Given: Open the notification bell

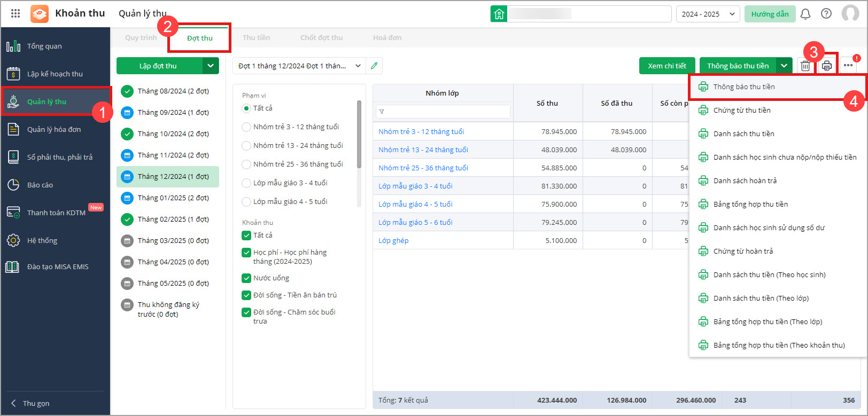Looking at the screenshot, I should (x=805, y=14).
